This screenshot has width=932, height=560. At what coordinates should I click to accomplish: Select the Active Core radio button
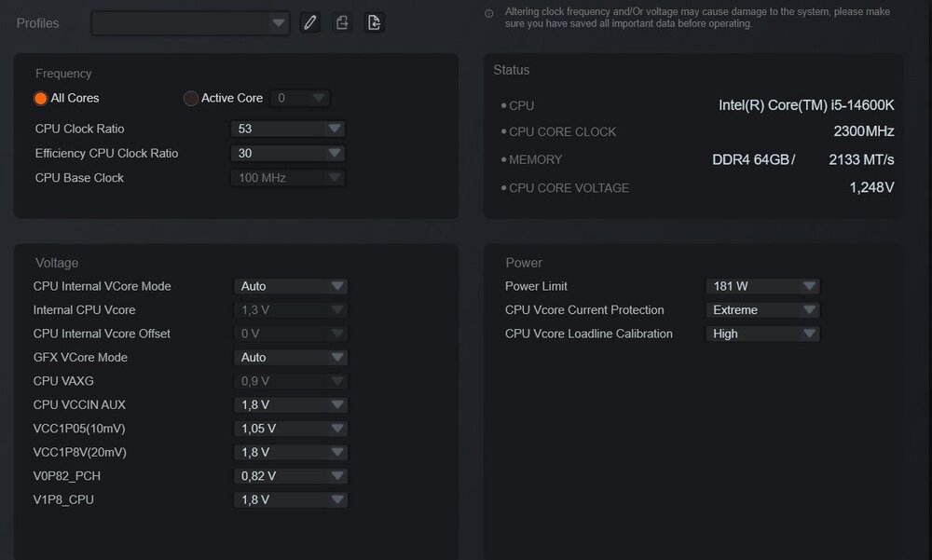191,99
